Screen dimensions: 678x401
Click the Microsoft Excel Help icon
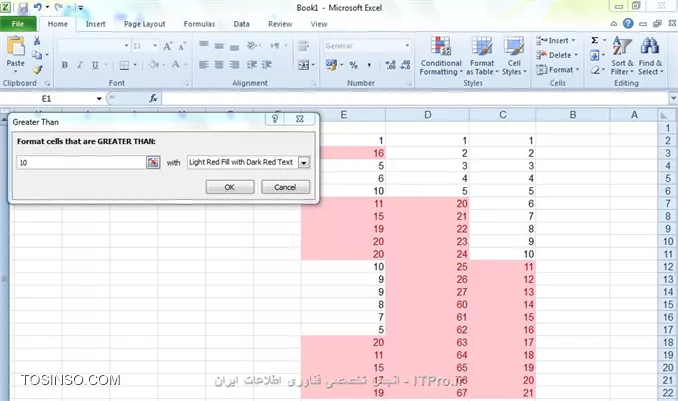[628, 23]
